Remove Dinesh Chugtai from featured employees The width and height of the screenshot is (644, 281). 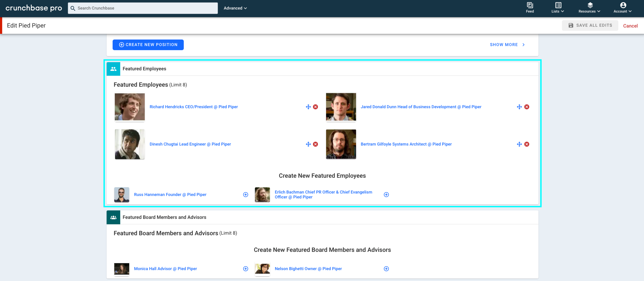(315, 144)
